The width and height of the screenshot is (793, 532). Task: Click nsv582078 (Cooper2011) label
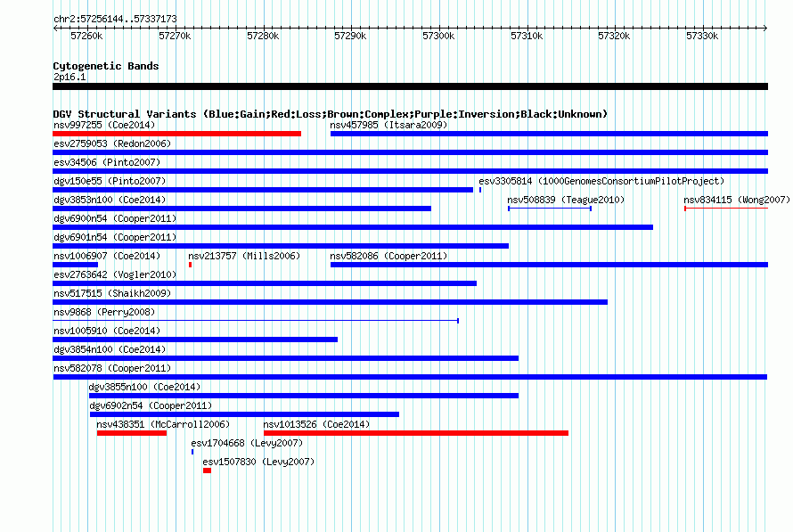[x=112, y=368]
